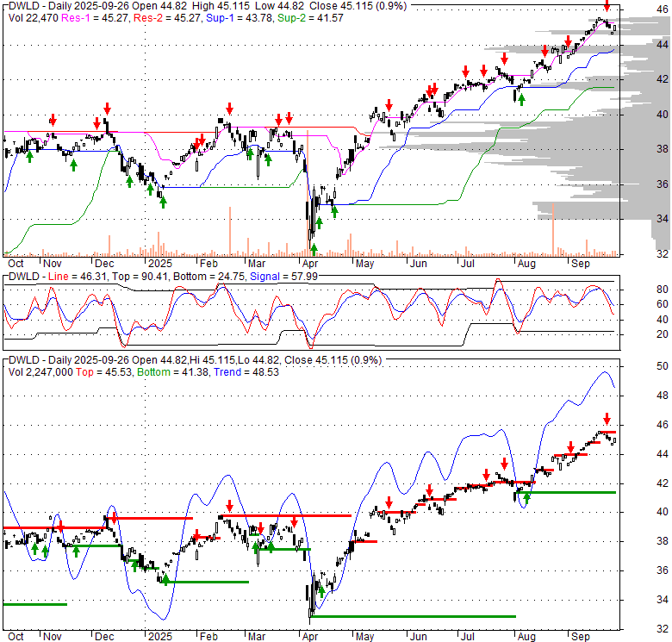This screenshot has height=642, width=672.
Task: Click 'High 45.115' in the top chart header
Action: (x=221, y=6)
